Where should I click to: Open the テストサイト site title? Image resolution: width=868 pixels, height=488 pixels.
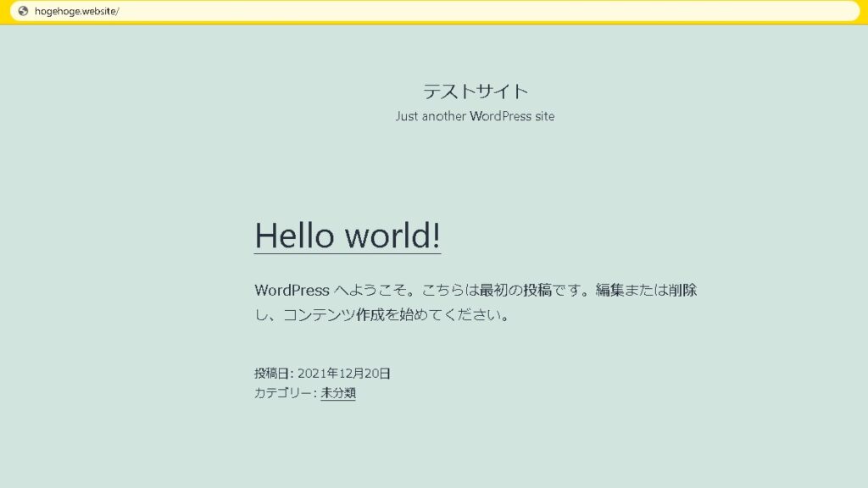[x=475, y=91]
